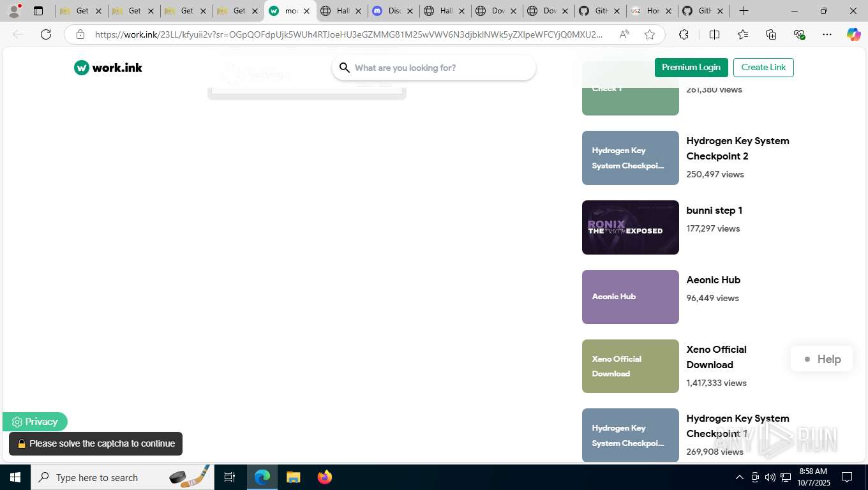Open Hydrogen Key System Checkpoint 2 thumbnail

point(631,158)
